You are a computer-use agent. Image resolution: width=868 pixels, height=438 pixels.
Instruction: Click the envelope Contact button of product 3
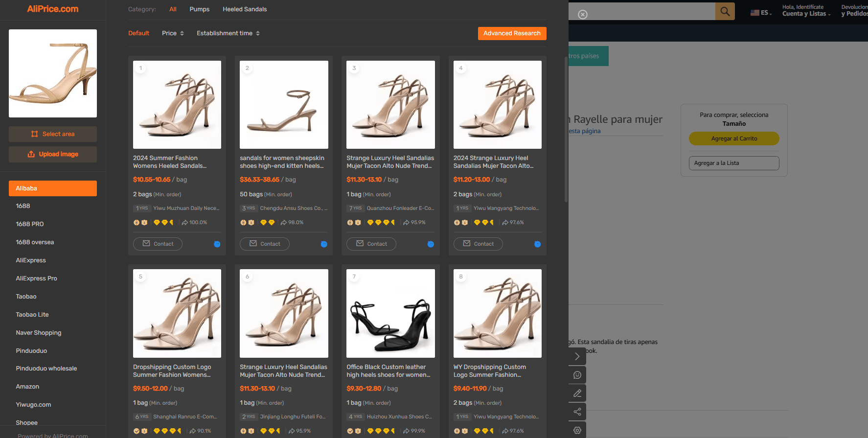[371, 244]
